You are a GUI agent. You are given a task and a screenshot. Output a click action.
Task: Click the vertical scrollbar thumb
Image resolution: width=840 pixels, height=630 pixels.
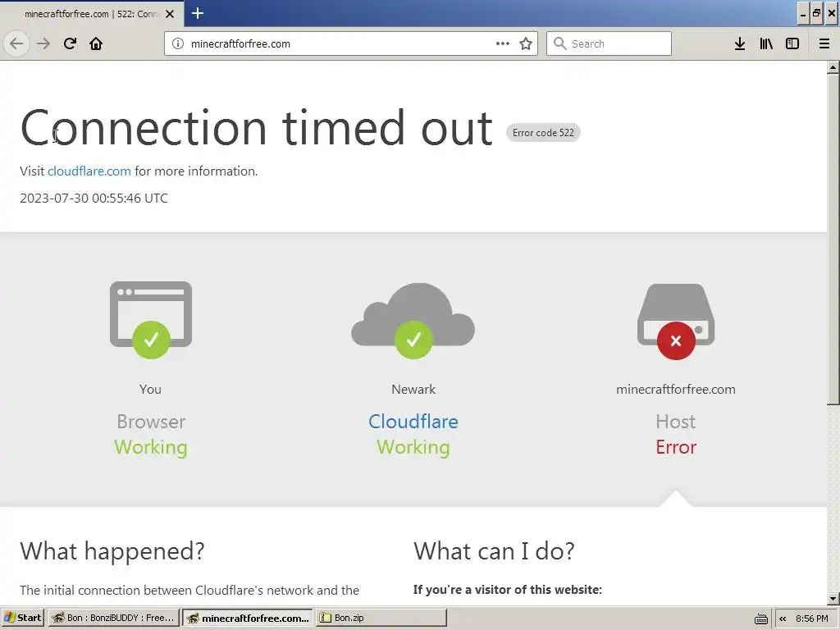833,239
